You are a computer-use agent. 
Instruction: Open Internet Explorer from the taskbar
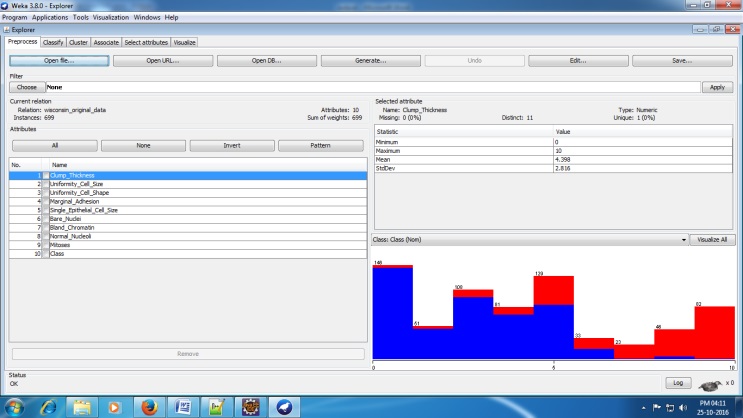46,407
